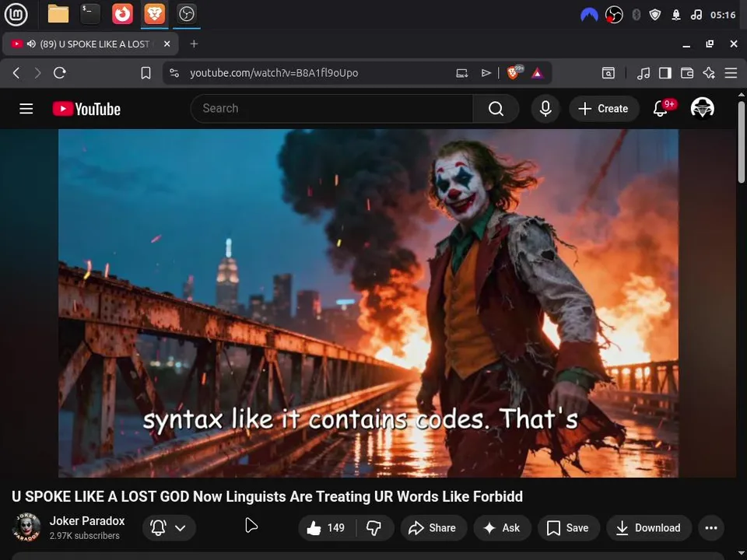
Task: Open the music note tray icon
Action: [696, 15]
